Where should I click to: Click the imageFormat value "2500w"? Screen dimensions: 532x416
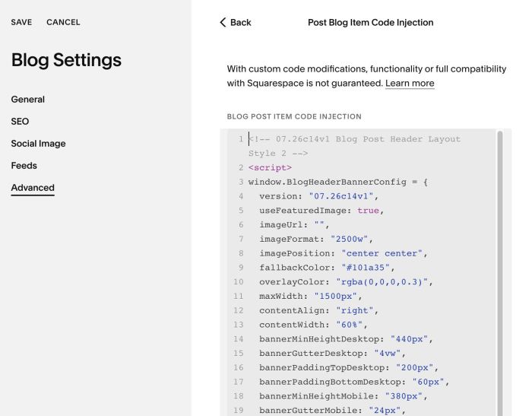click(x=349, y=239)
